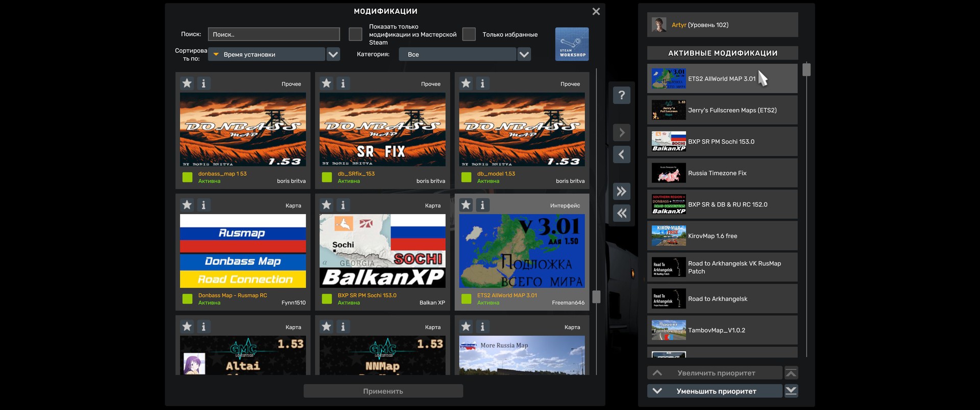This screenshot has height=410, width=980.
Task: Click the mod search input field
Action: click(x=274, y=35)
